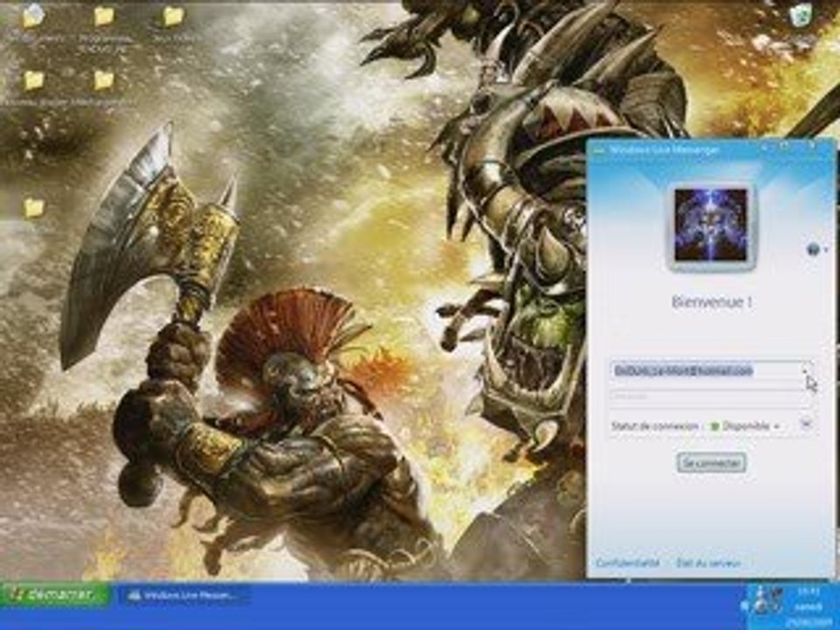840x630 pixels.
Task: Click the Messenger profile picture thumbnail
Action: tap(710, 224)
